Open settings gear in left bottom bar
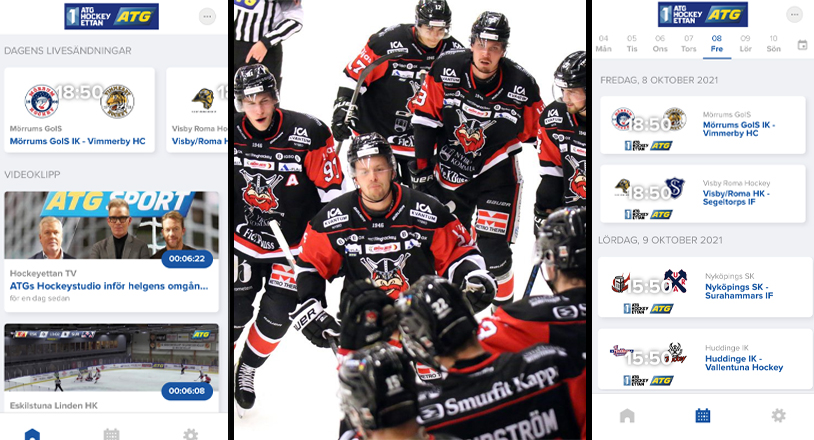814x440 pixels. [x=190, y=434]
